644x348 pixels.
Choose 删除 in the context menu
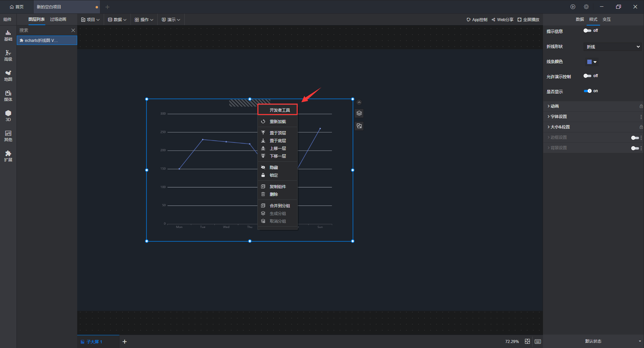pos(278,194)
